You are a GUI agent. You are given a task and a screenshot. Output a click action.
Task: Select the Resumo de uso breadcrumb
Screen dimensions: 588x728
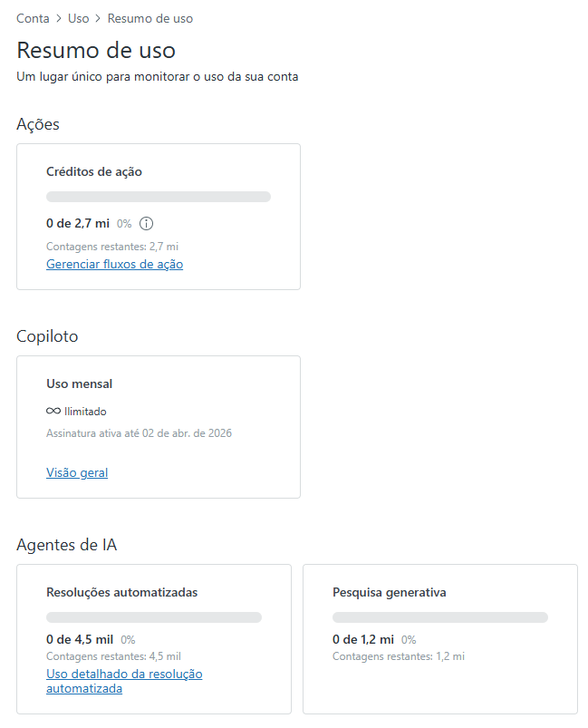point(149,18)
